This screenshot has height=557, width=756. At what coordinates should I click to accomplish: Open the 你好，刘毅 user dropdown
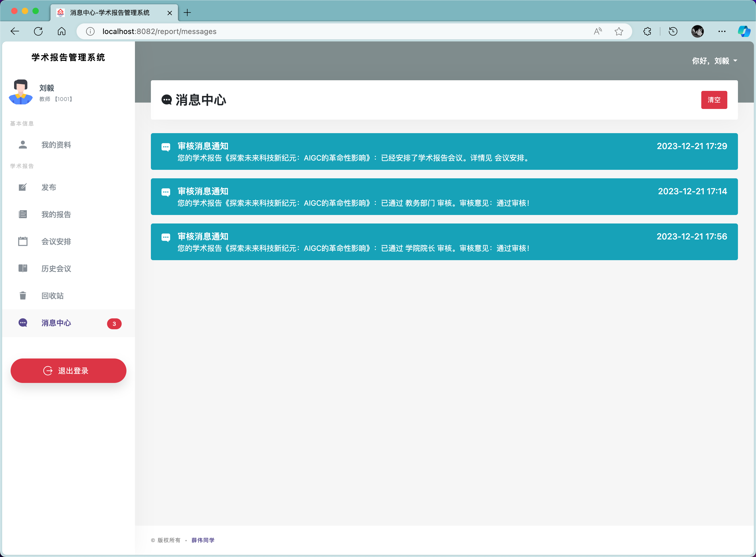pyautogui.click(x=714, y=61)
